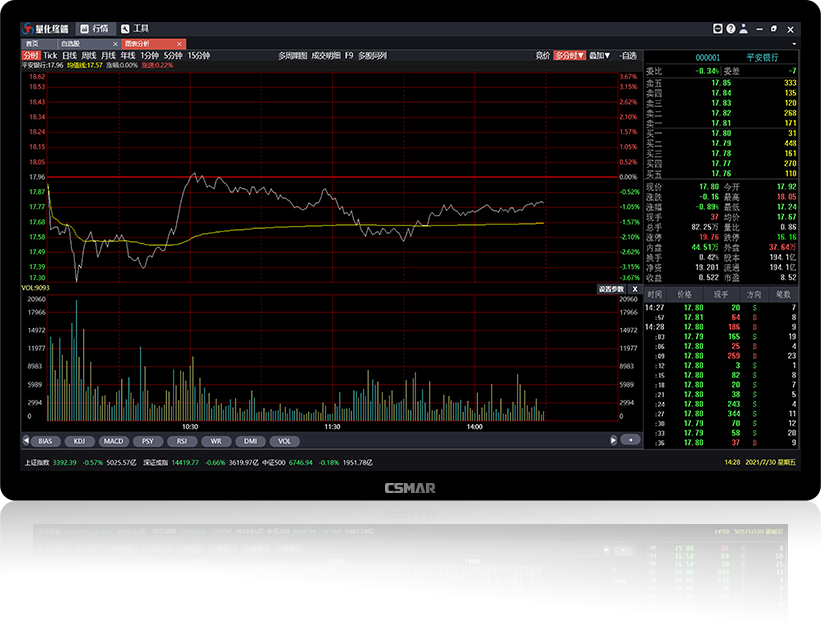Toggle the KDJ indicator
The height and width of the screenshot is (626, 821).
(x=79, y=440)
